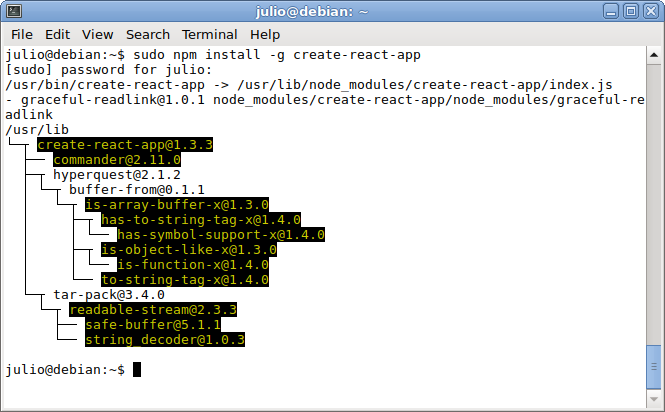
Task: Click the scrollbar up arrow
Action: [x=654, y=55]
